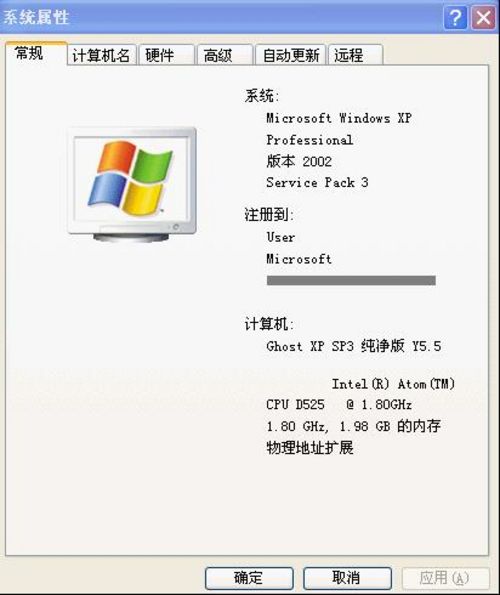Screen dimensions: 500x595
Task: Click the Microsoft Windows XP text line
Action: [x=339, y=118]
